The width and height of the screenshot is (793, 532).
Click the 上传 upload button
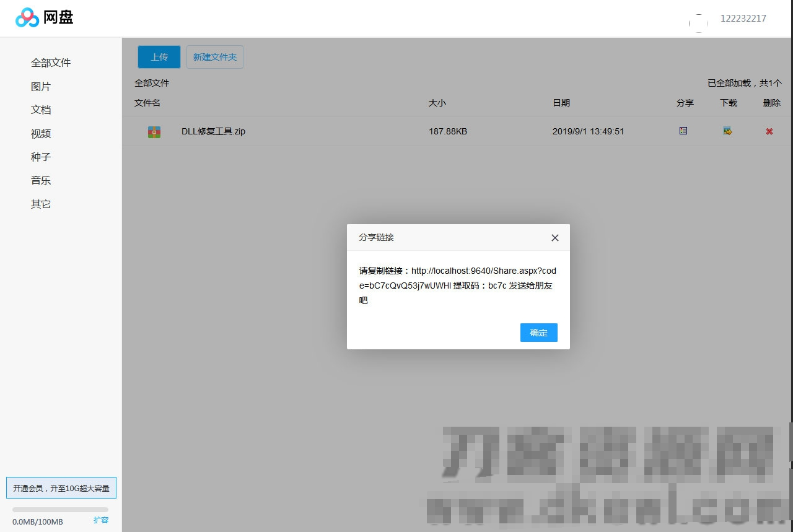[159, 56]
